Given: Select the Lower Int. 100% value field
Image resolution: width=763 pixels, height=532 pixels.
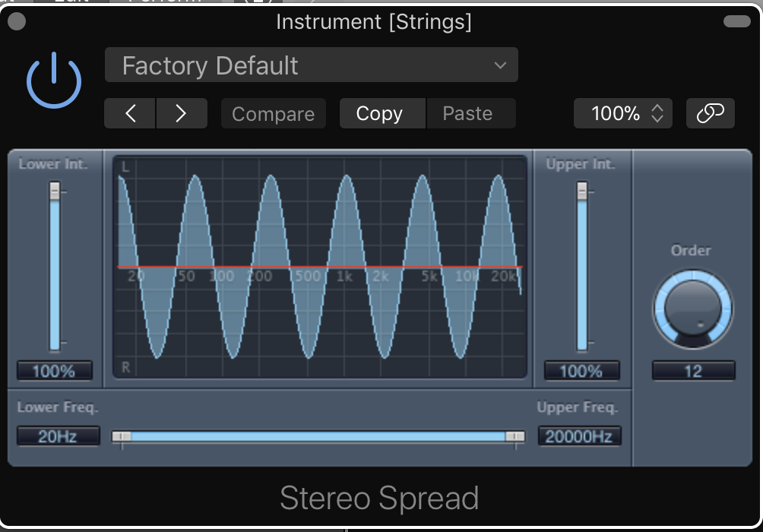Looking at the screenshot, I should (x=55, y=372).
